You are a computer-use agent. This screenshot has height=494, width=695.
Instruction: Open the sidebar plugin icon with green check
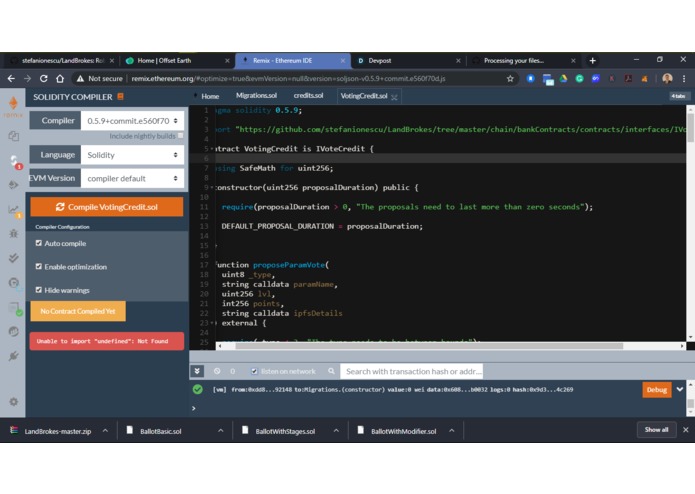pos(15,309)
